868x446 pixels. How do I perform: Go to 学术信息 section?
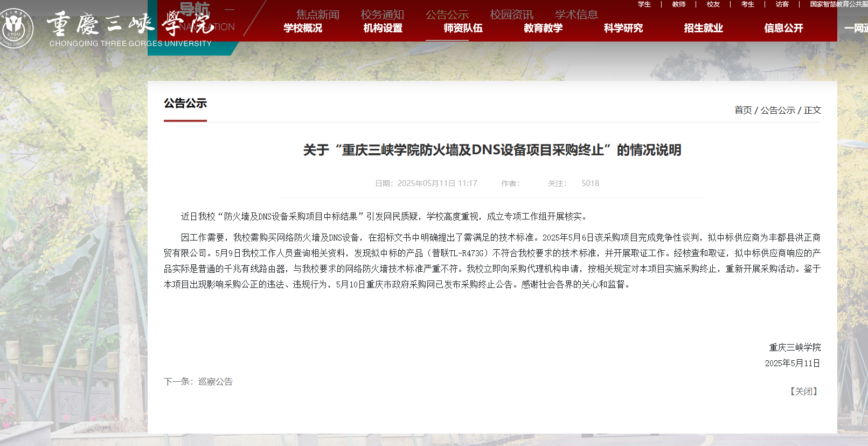(x=577, y=15)
